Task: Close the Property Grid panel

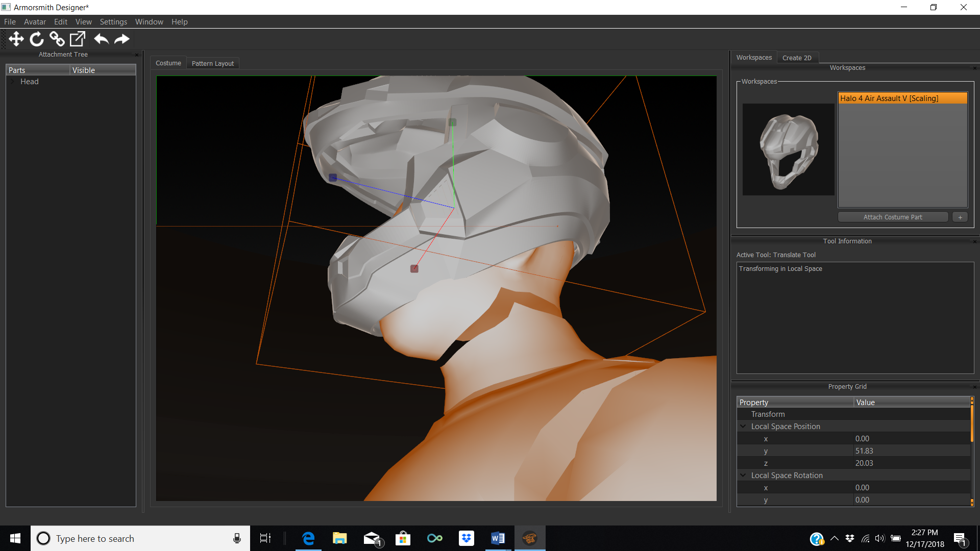Action: pos(974,387)
